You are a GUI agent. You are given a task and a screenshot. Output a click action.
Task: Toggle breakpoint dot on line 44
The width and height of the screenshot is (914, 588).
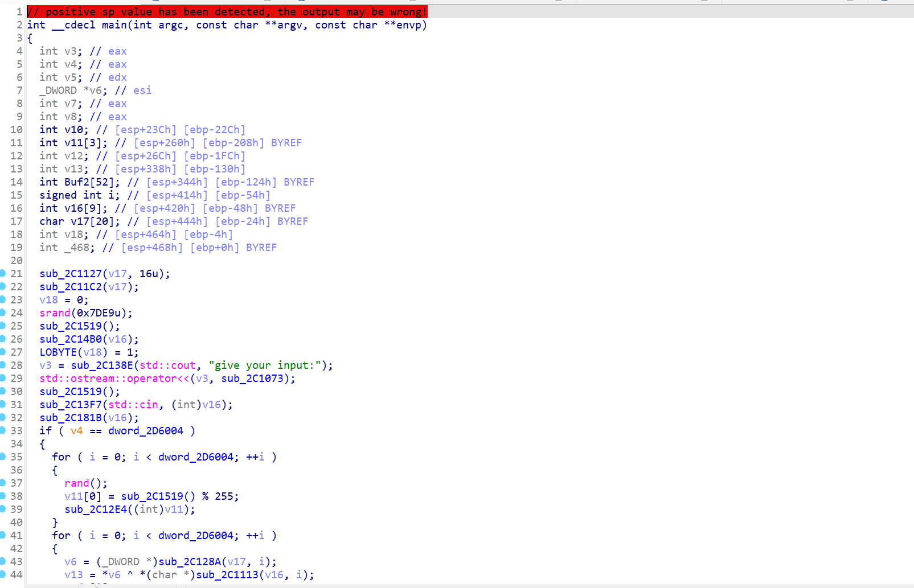coord(3,574)
